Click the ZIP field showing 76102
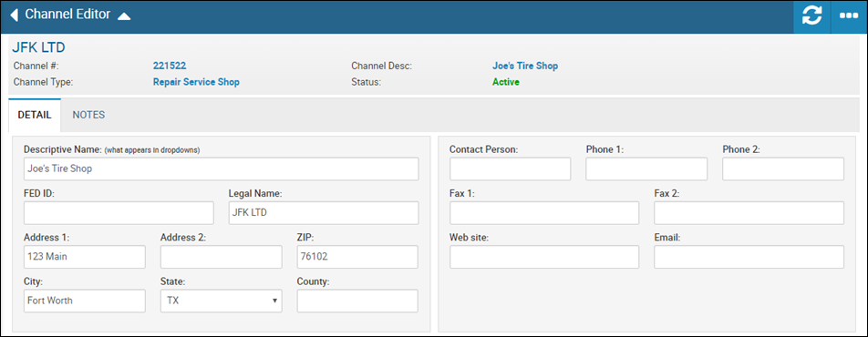 click(x=357, y=257)
